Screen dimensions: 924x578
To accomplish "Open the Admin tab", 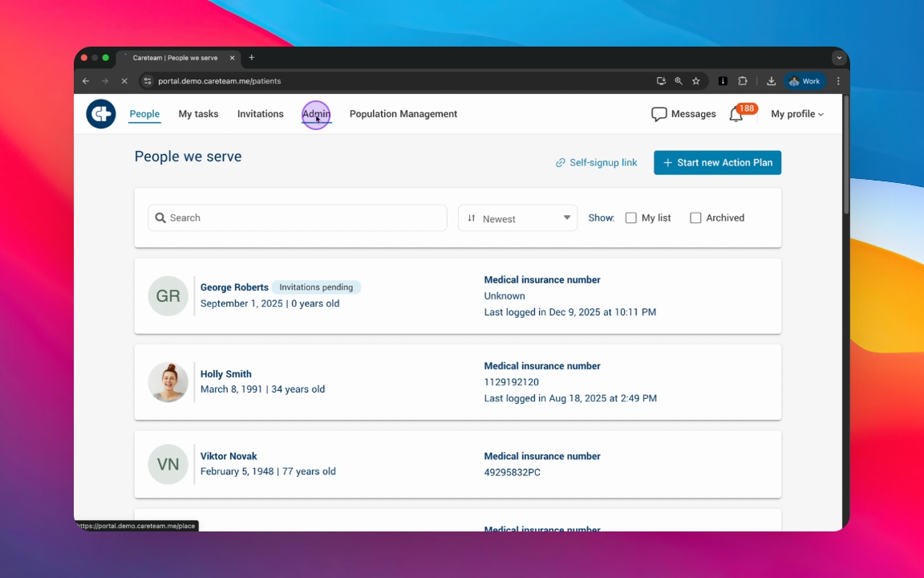I will coord(317,114).
